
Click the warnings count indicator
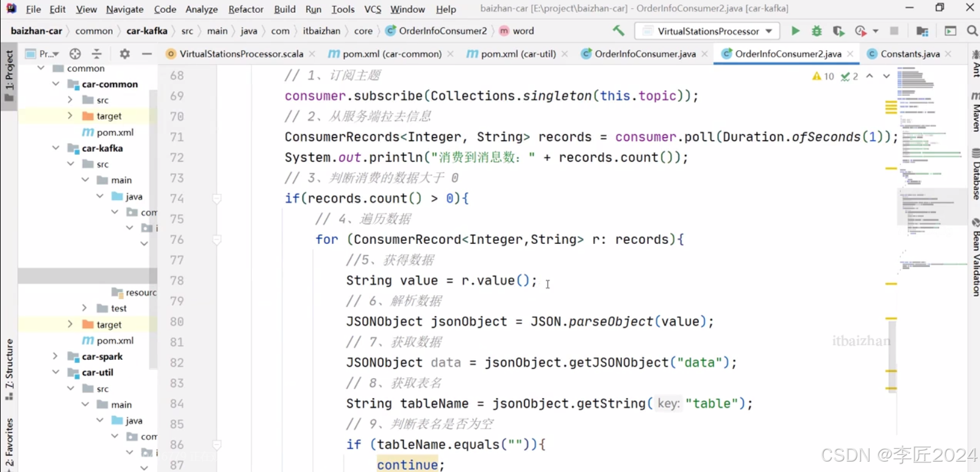[x=823, y=76]
